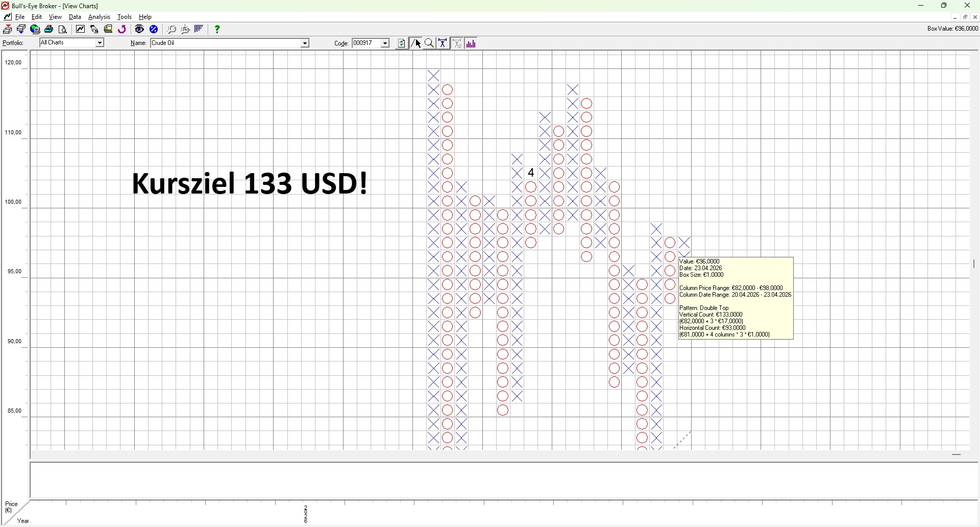Screen dimensions: 980x527
Task: Click the eye view icon in the toolbar
Action: click(139, 30)
